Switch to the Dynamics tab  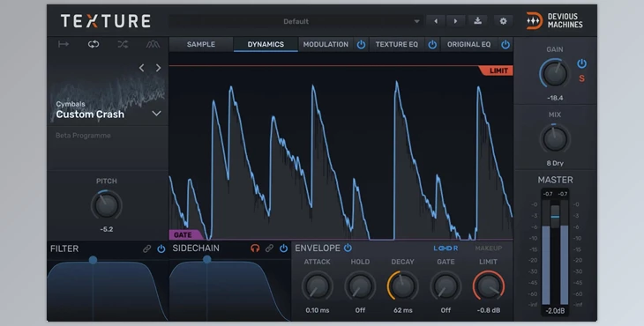click(x=266, y=44)
